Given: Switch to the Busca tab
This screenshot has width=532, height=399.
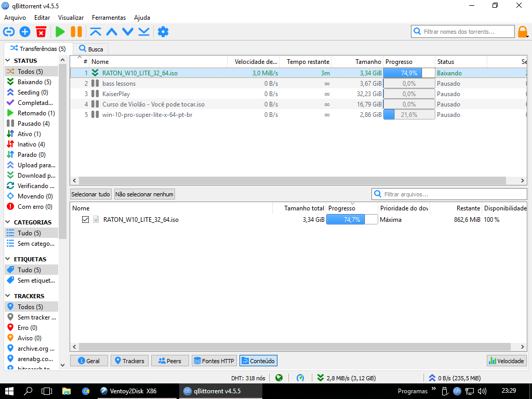Looking at the screenshot, I should (x=91, y=49).
